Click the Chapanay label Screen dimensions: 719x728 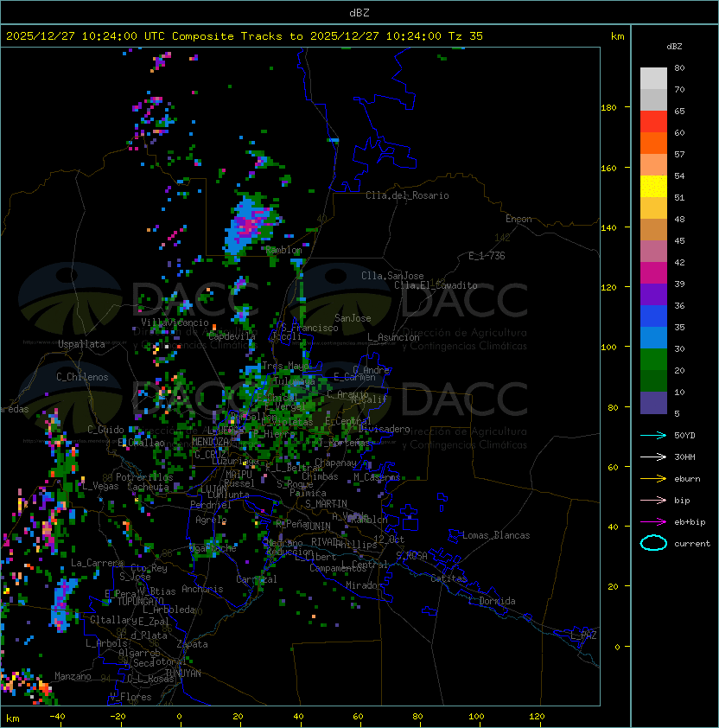(335, 463)
